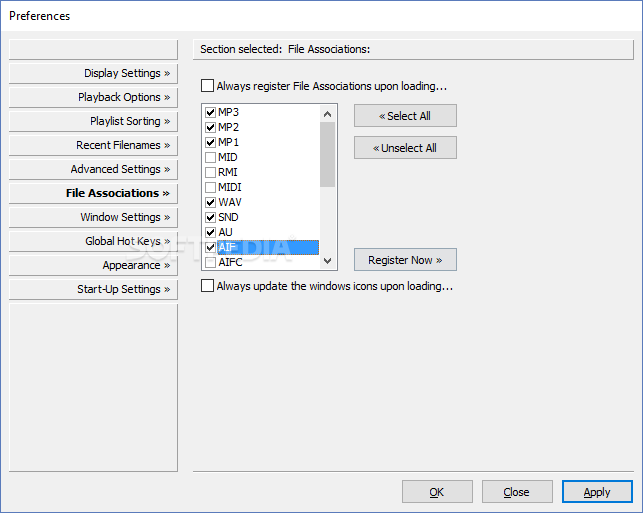This screenshot has height=513, width=643.
Task: Select the MP3 row label in the list
Action: 228,112
